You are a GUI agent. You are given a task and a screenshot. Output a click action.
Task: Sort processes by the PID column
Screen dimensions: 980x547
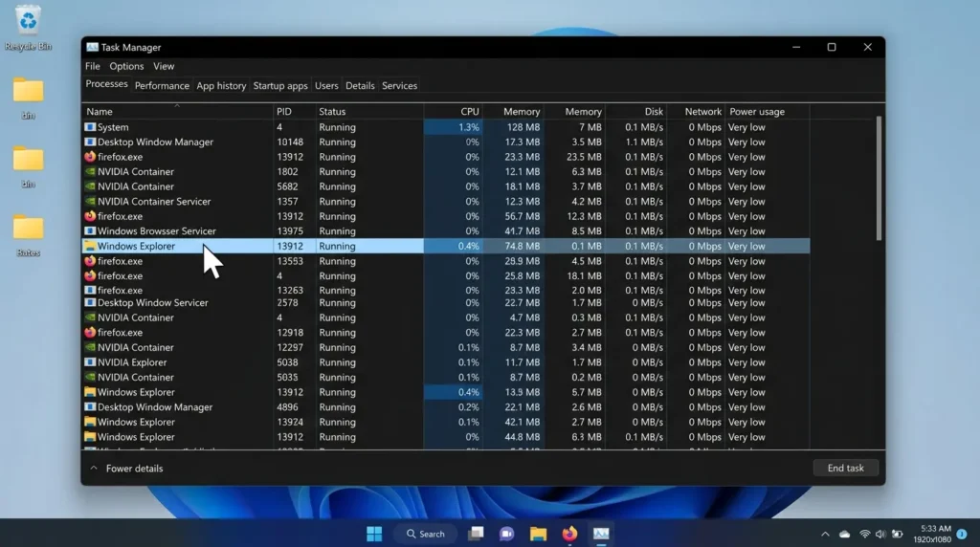coord(295,112)
